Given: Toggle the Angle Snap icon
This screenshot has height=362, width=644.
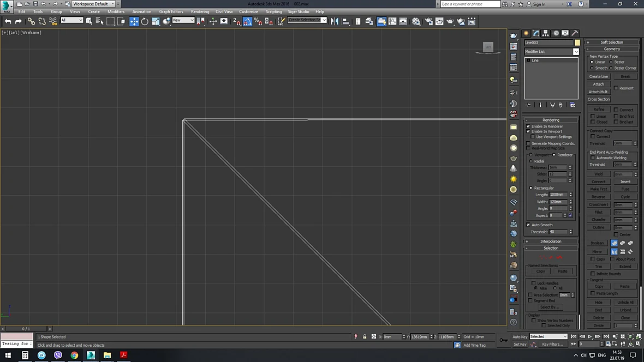Looking at the screenshot, I should (247, 21).
